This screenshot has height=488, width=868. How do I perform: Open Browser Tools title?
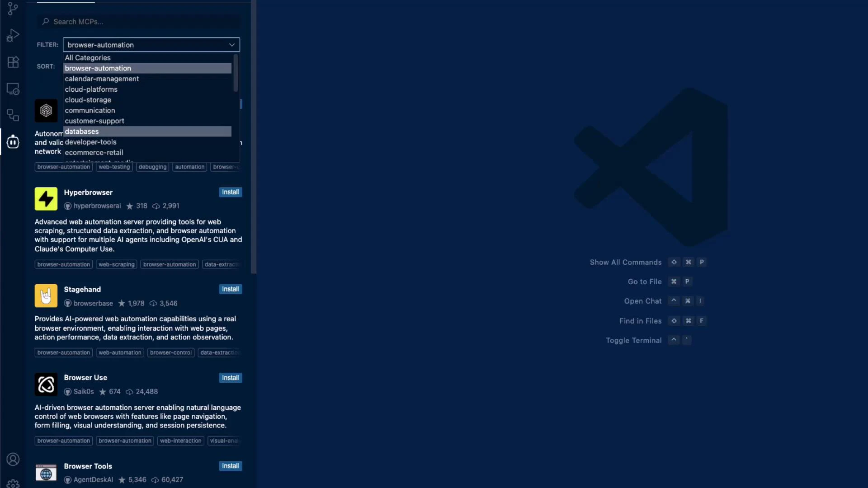coord(88,466)
